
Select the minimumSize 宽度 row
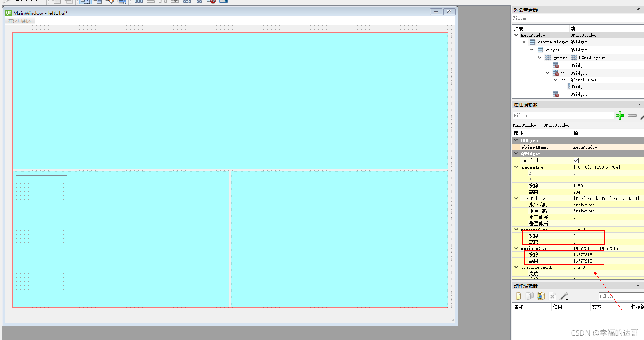pyautogui.click(x=578, y=236)
